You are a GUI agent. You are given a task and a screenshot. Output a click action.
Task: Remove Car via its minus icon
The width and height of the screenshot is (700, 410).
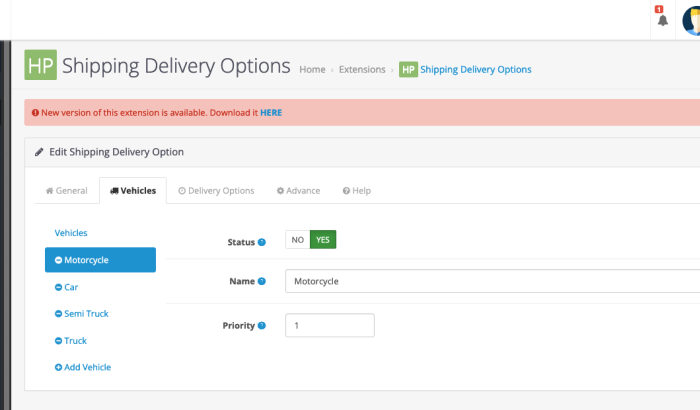(58, 287)
